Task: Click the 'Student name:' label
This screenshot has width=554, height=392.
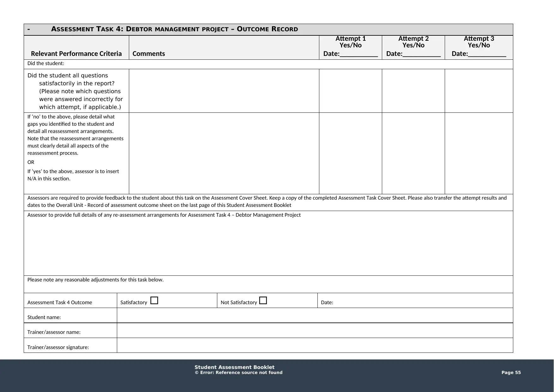Action: coord(44,317)
